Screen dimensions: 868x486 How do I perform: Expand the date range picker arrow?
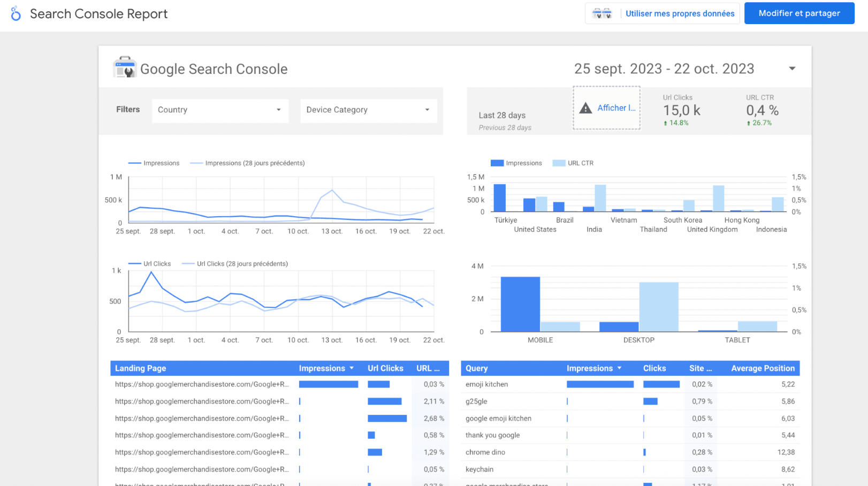tap(792, 69)
